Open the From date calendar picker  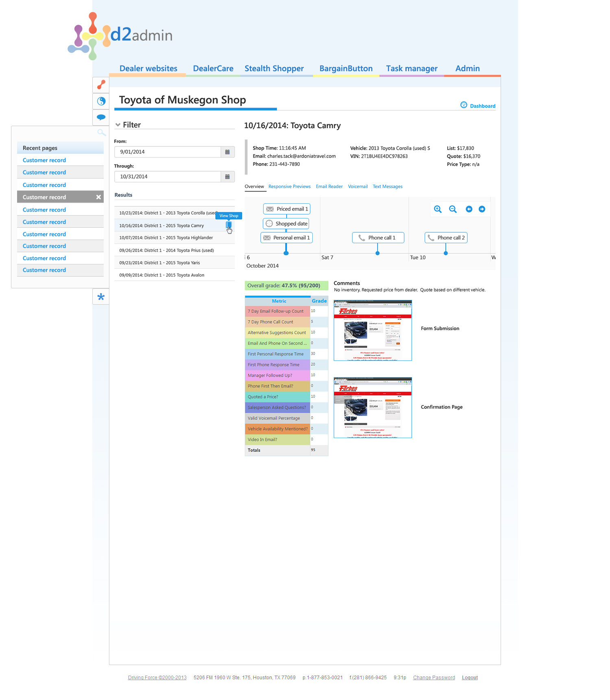[227, 152]
